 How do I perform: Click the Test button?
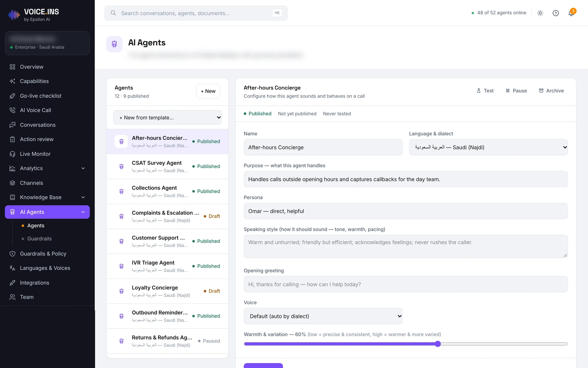click(485, 91)
